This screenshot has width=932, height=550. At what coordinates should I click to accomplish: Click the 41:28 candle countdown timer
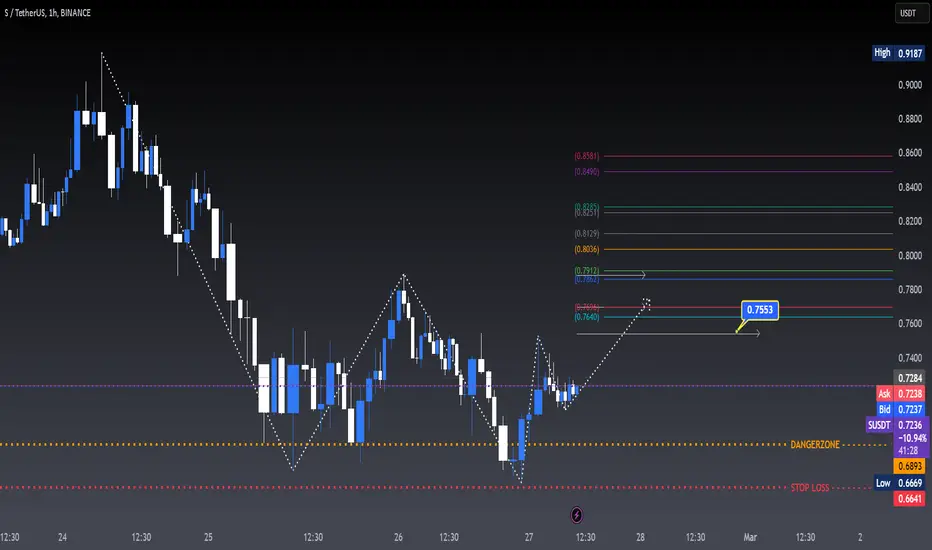click(908, 451)
